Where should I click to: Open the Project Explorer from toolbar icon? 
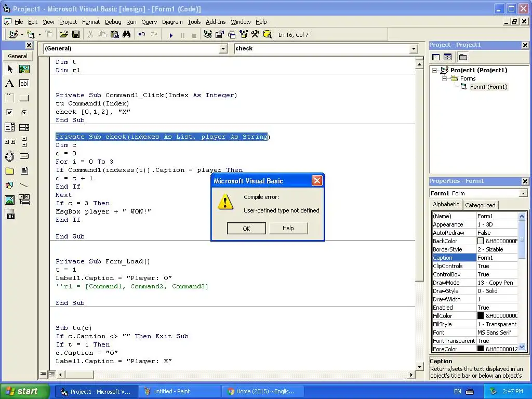point(208,34)
